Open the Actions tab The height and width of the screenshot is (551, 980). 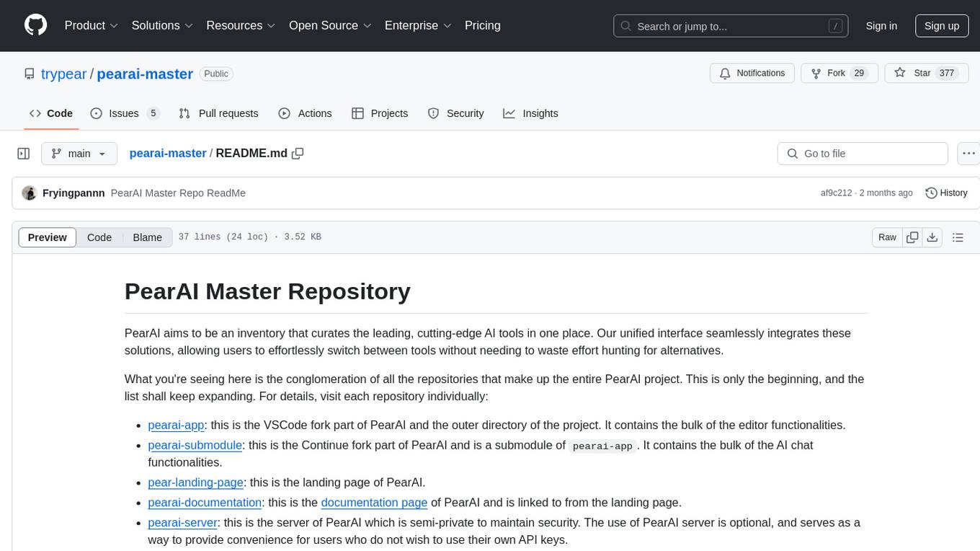pyautogui.click(x=305, y=113)
